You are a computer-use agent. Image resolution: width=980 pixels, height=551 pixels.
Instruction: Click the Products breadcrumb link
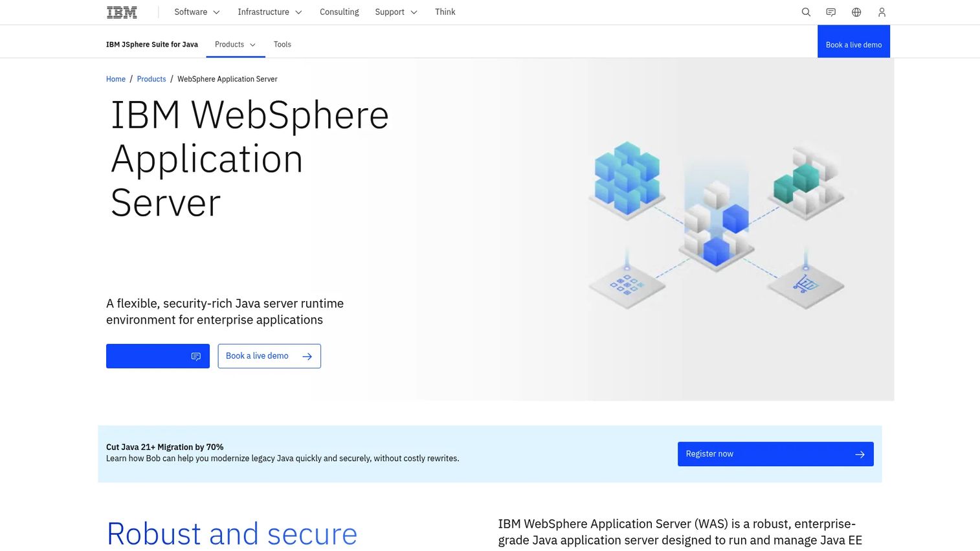[x=151, y=79]
